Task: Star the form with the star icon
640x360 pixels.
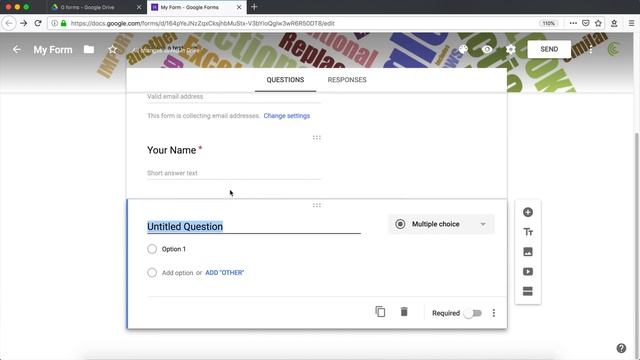Action: click(112, 49)
